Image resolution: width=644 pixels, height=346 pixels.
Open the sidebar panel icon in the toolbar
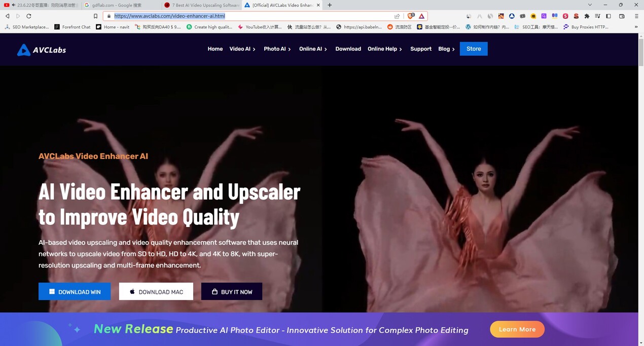pyautogui.click(x=609, y=16)
